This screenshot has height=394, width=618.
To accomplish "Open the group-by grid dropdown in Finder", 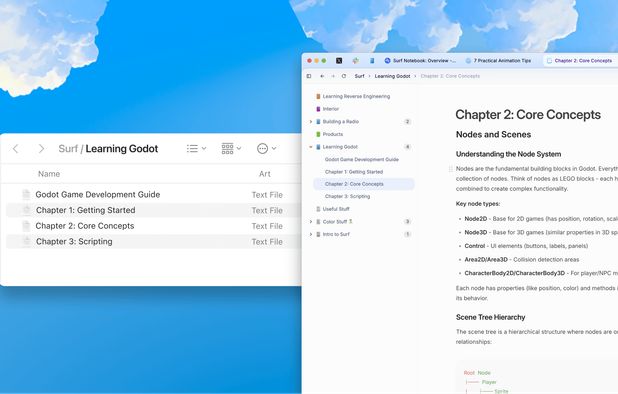I will pos(231,149).
